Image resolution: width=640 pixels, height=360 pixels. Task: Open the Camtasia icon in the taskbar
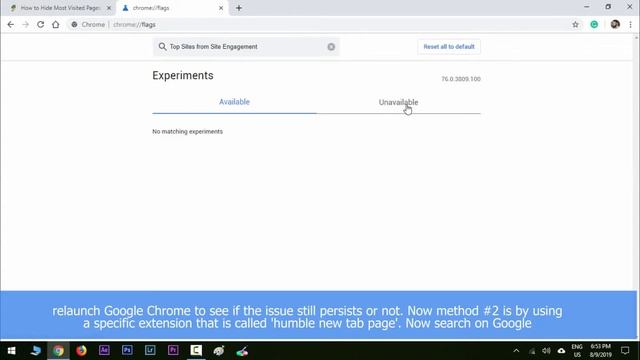coord(196,350)
